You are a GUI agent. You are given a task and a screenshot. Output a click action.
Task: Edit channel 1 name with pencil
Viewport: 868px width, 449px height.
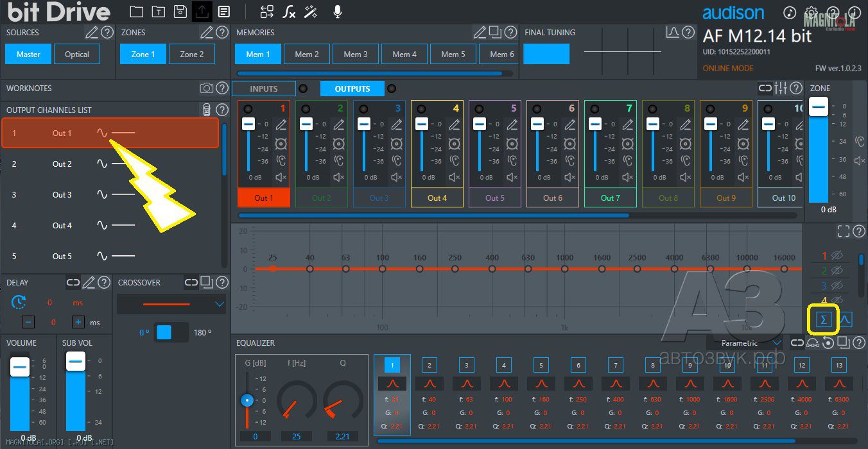(x=281, y=124)
